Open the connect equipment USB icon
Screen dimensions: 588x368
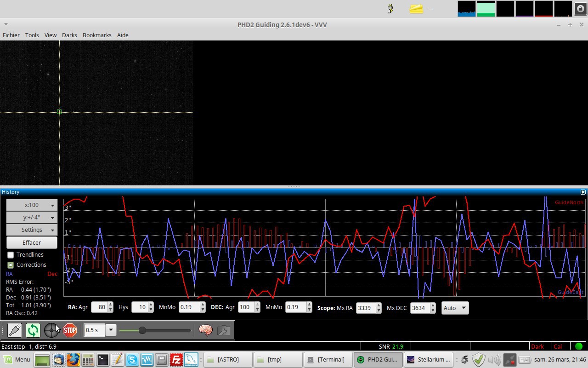[15, 330]
